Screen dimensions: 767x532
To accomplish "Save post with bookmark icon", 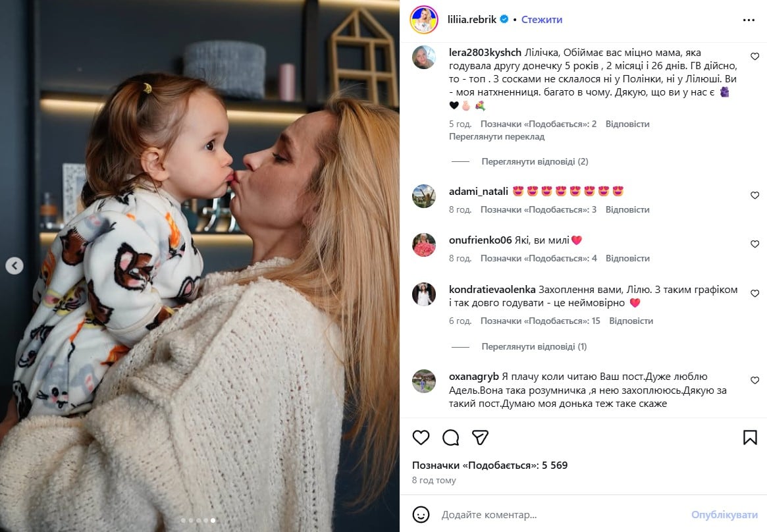I will tap(750, 437).
